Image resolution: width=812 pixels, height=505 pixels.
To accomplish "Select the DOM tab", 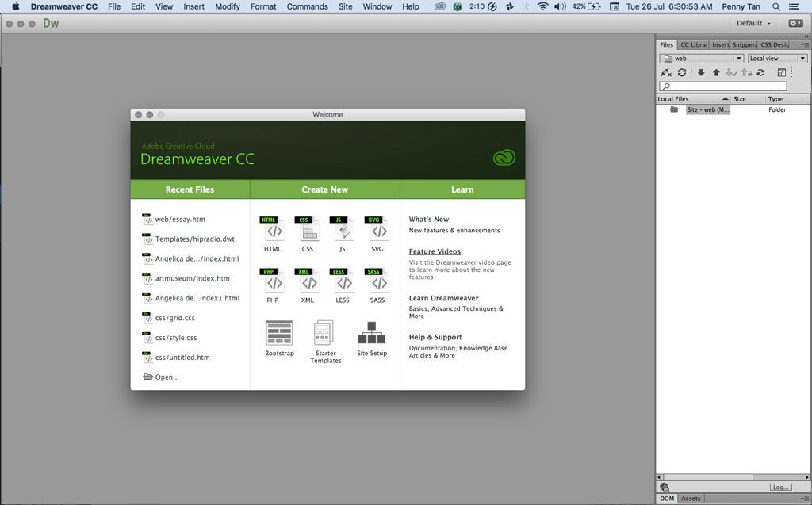I will [667, 499].
